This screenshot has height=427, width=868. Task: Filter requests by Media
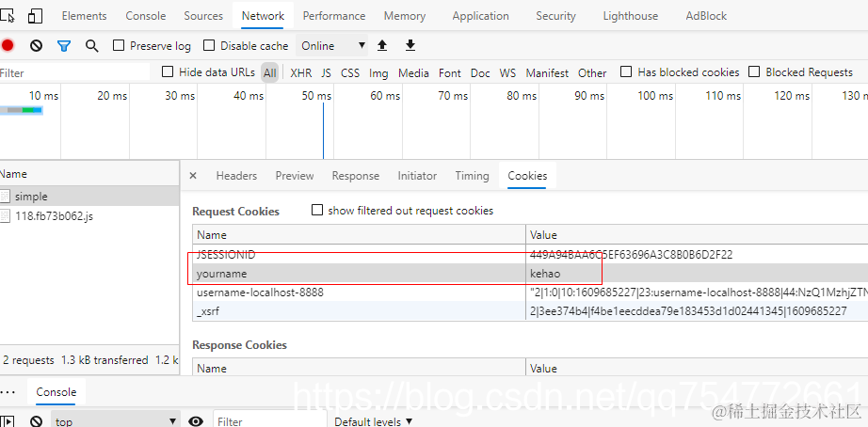click(x=413, y=72)
